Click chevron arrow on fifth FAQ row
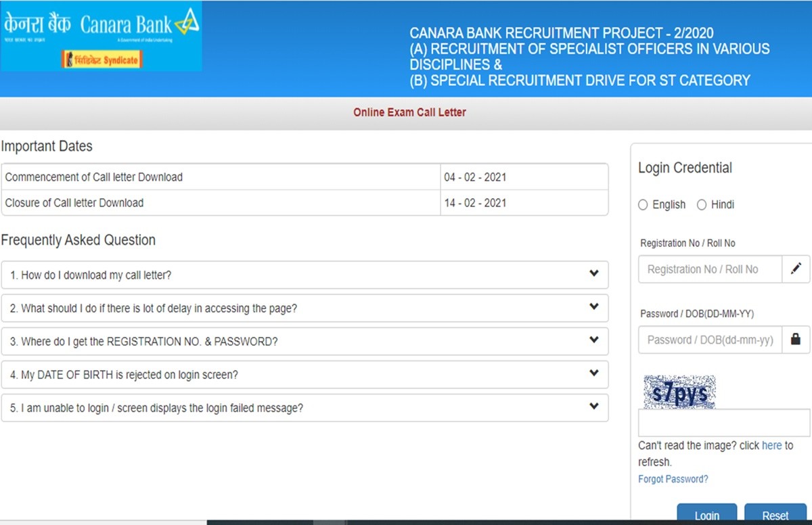Screen dimensions: 812x525 tap(593, 407)
